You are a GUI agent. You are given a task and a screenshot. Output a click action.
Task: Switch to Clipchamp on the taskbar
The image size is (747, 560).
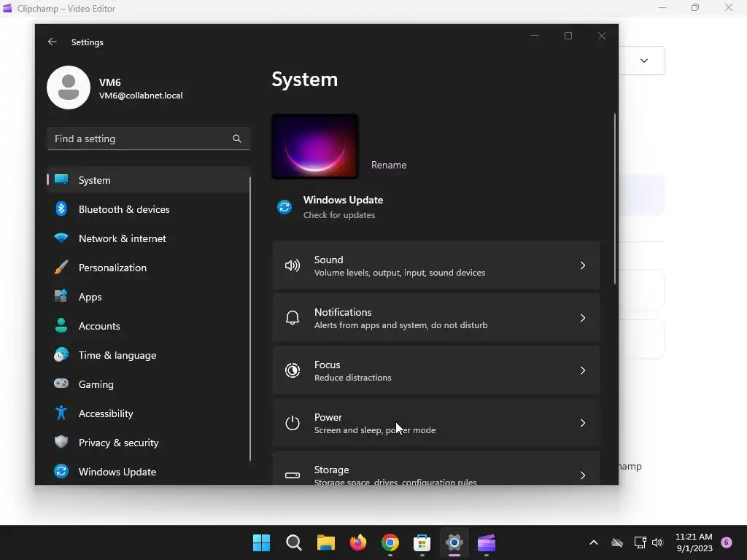coord(487,542)
